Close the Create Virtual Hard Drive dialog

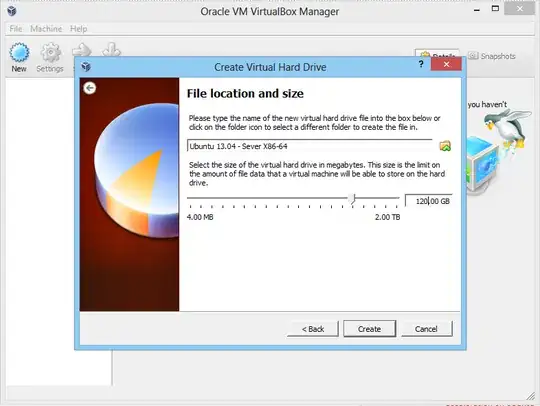pos(446,64)
